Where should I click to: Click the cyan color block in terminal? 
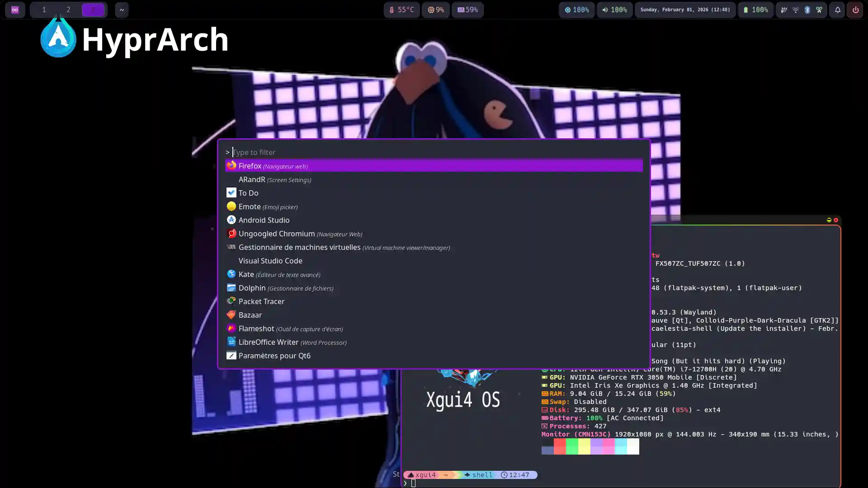[621, 446]
